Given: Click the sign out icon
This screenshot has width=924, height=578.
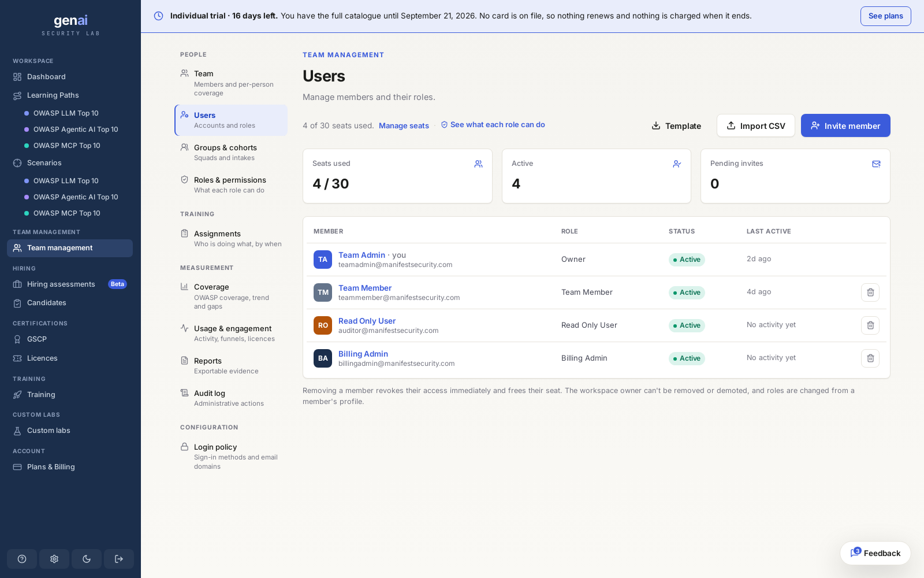Looking at the screenshot, I should pos(119,559).
